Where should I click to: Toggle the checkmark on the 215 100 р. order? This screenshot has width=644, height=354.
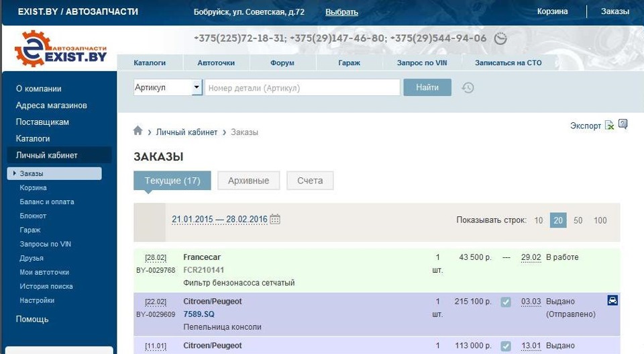[x=506, y=302]
